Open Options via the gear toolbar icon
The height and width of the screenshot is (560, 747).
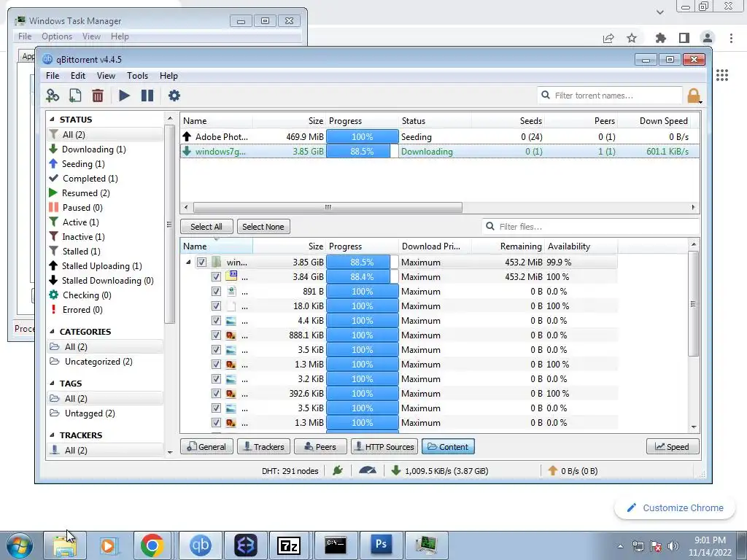[174, 96]
